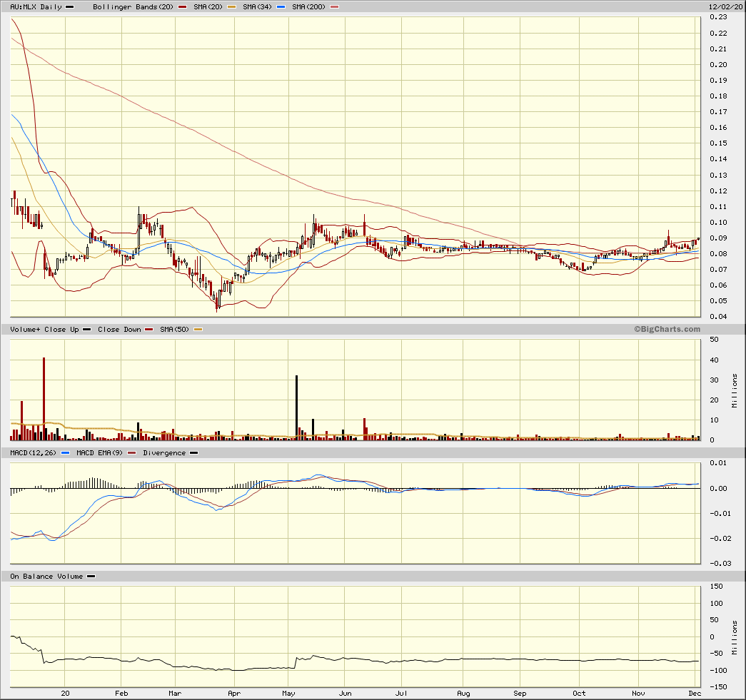Select the On Balance Volume label
The image size is (746, 700).
pyautogui.click(x=46, y=577)
